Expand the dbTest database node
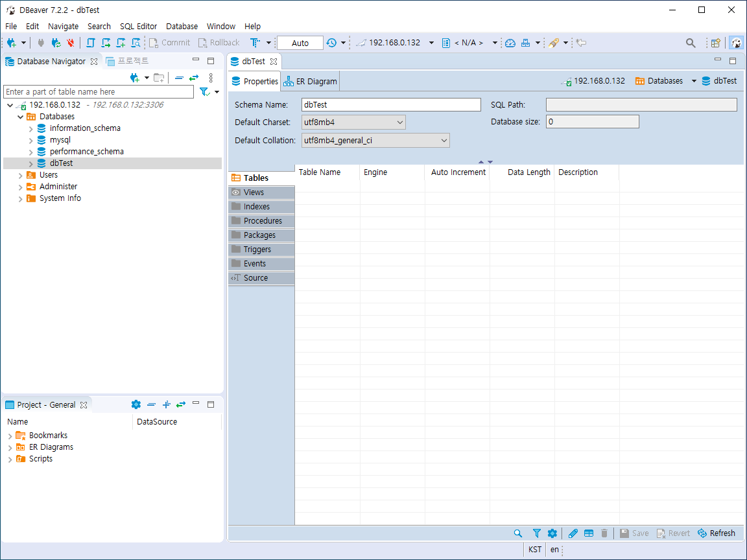The width and height of the screenshot is (747, 560). [x=31, y=164]
